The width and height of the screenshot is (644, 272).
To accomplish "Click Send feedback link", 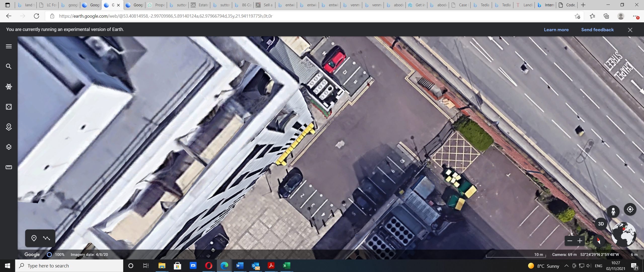I will pos(597,30).
